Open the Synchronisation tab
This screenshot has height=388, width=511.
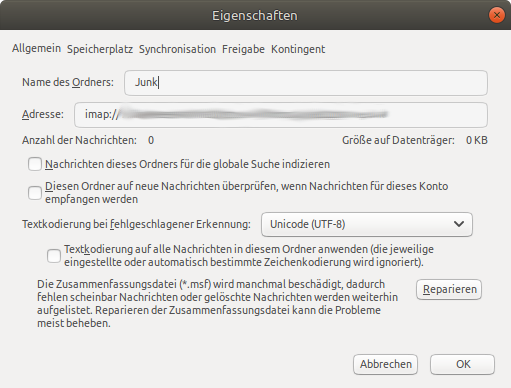pos(177,49)
